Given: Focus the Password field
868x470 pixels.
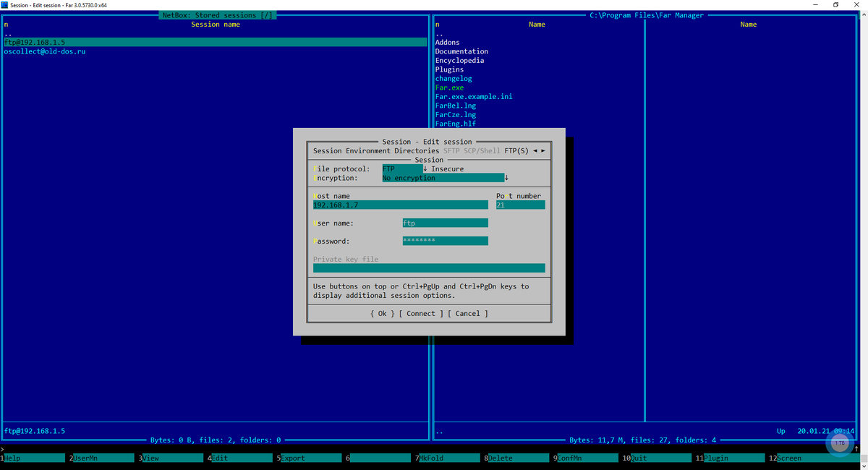Looking at the screenshot, I should (x=445, y=242).
